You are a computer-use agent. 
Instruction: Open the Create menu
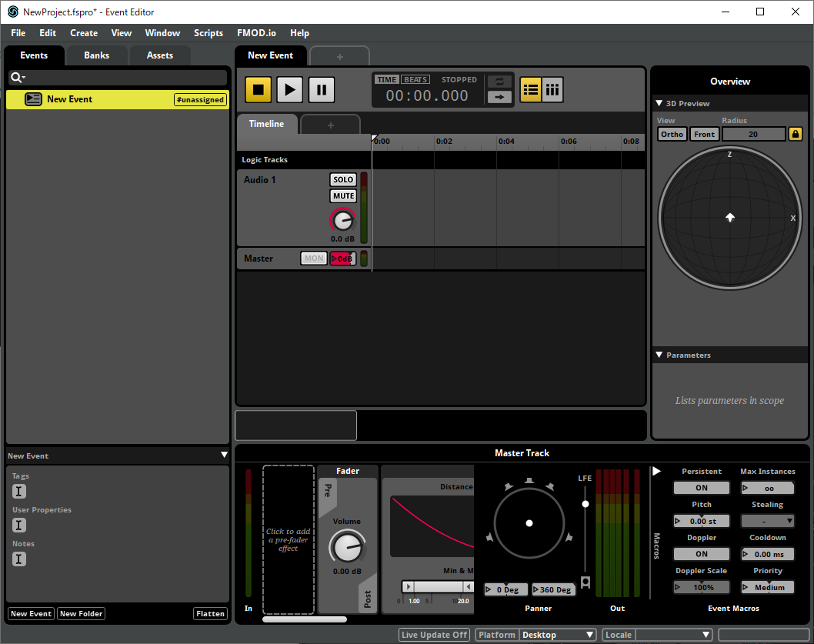(x=84, y=33)
